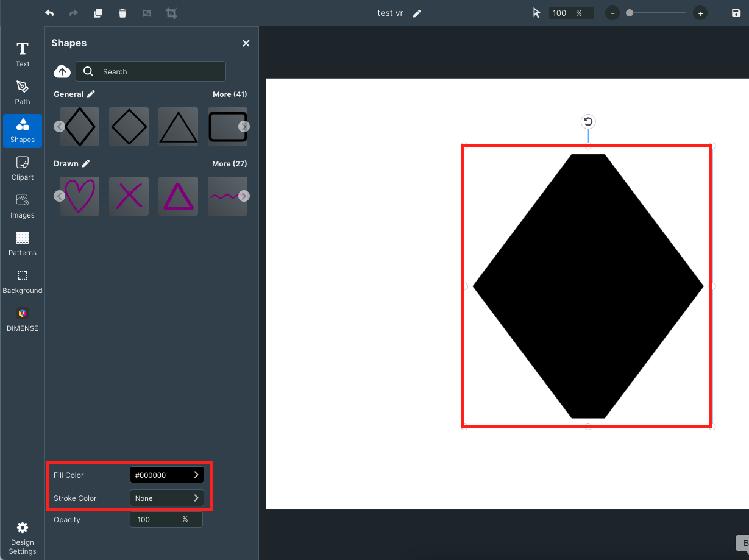
Task: Add the purple triangle drawn shape
Action: [179, 196]
